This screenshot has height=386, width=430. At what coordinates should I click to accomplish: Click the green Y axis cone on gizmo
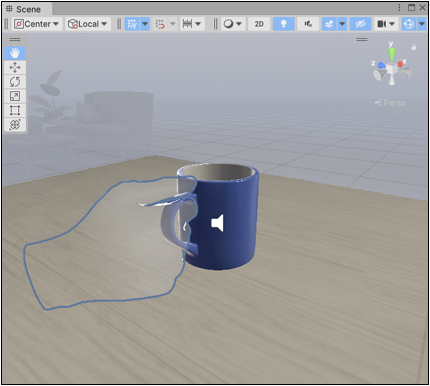click(x=392, y=53)
